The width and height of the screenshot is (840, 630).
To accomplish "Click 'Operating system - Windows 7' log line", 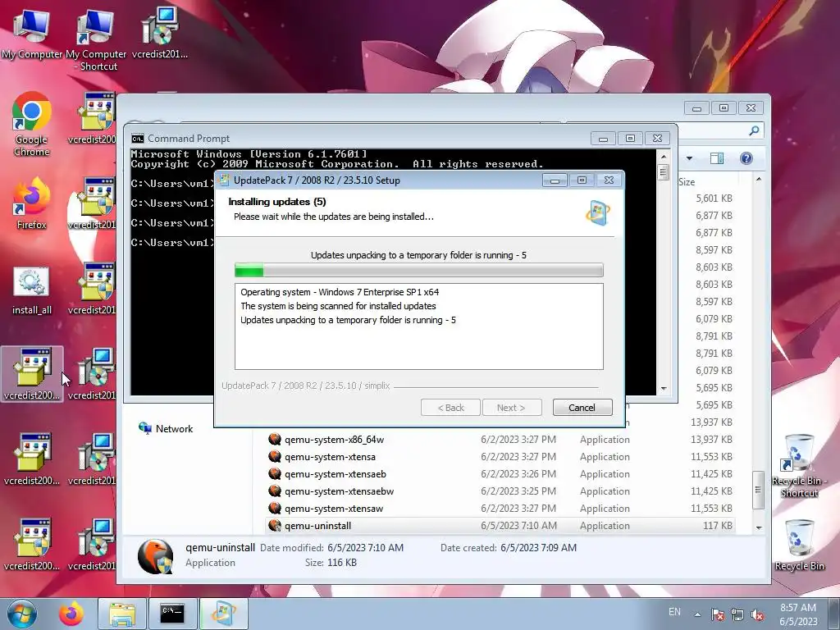I will [340, 292].
